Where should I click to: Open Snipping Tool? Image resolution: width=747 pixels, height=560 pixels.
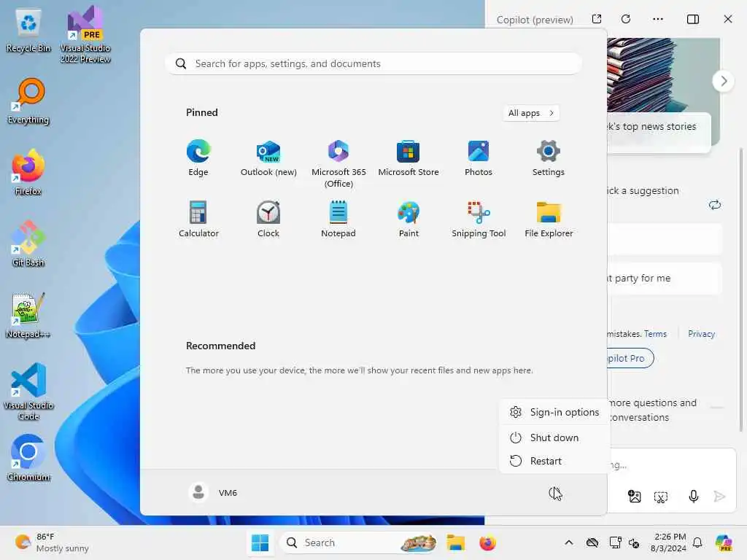click(479, 219)
